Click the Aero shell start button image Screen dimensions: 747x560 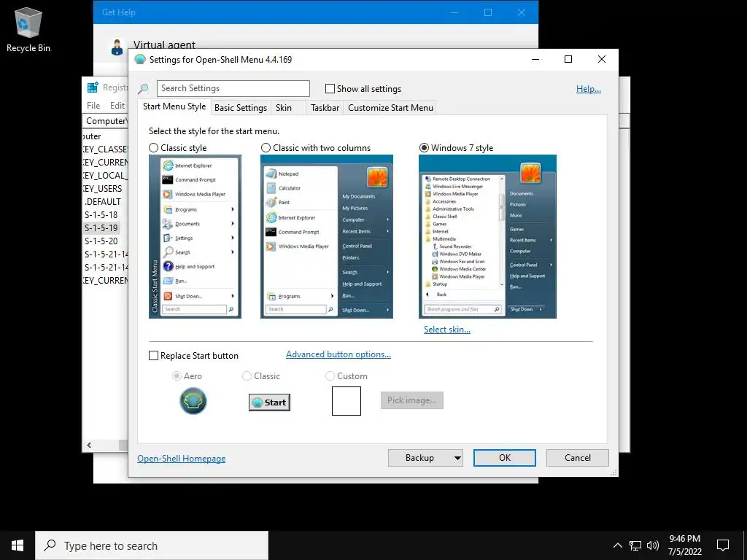[x=193, y=401]
